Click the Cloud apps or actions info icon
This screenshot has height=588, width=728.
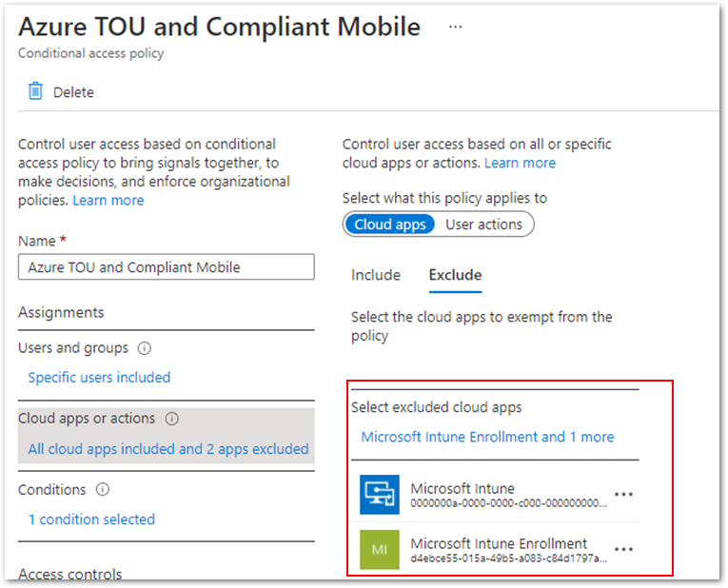tap(172, 419)
